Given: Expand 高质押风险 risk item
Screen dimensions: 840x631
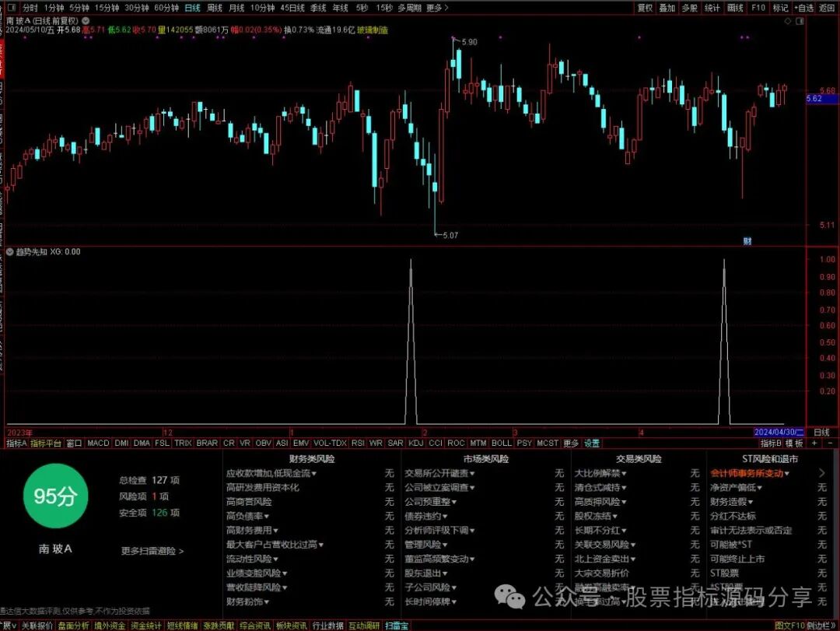Looking at the screenshot, I should point(600,502).
